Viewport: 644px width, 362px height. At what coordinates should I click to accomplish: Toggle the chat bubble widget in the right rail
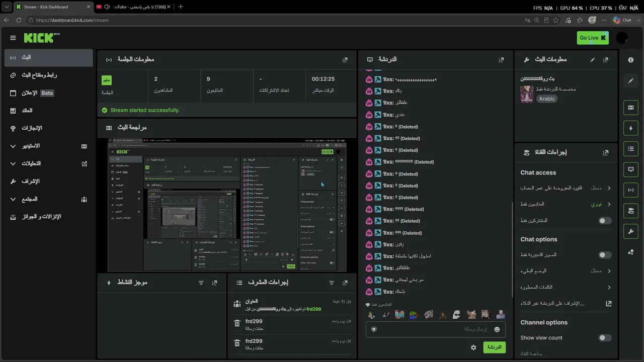tap(631, 169)
